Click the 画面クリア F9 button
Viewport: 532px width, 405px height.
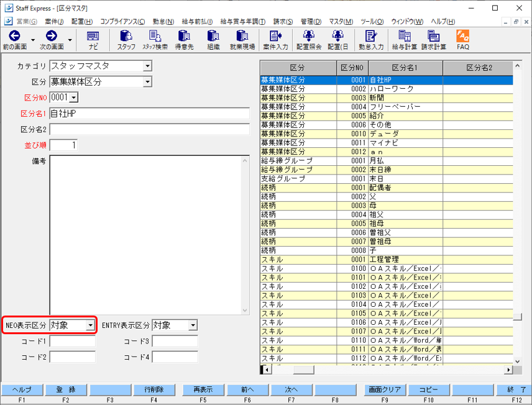[385, 389]
